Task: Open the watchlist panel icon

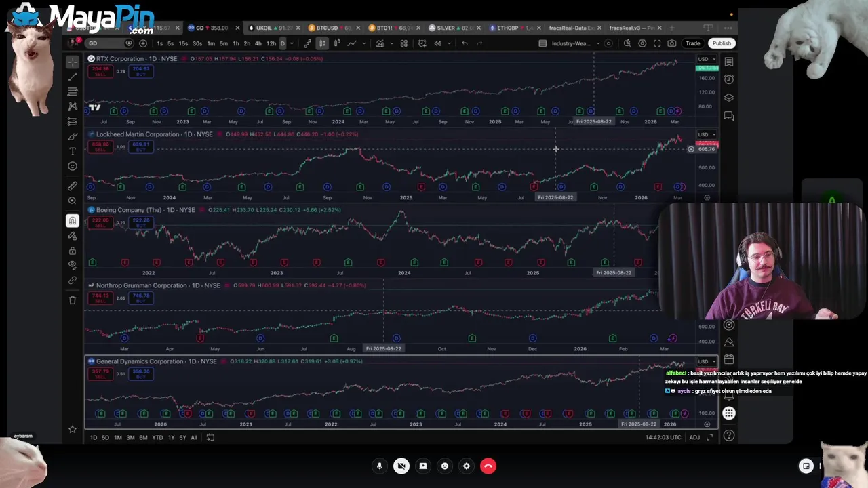Action: tap(729, 62)
